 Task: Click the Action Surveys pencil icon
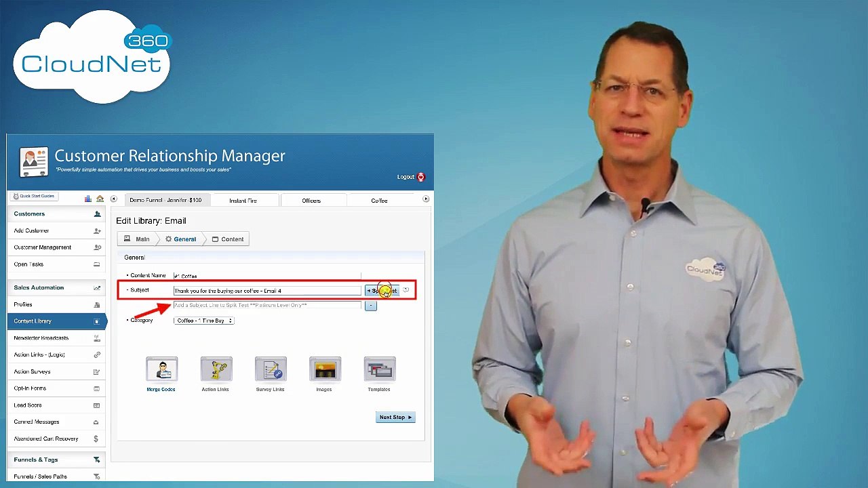[97, 371]
